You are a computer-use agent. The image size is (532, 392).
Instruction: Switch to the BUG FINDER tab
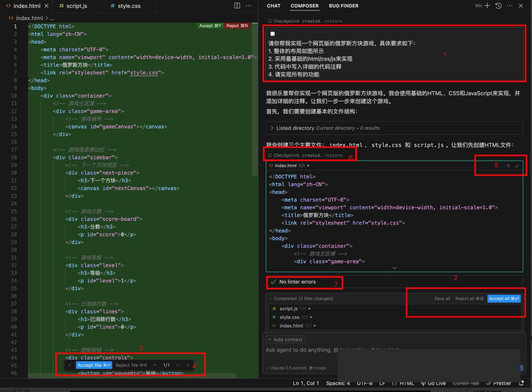(x=343, y=6)
